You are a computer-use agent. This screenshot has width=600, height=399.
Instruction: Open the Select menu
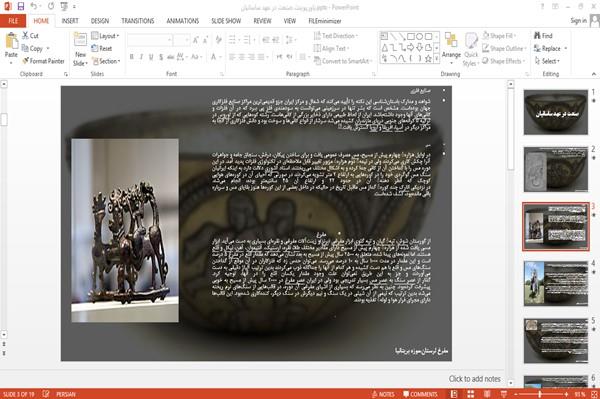(547, 61)
